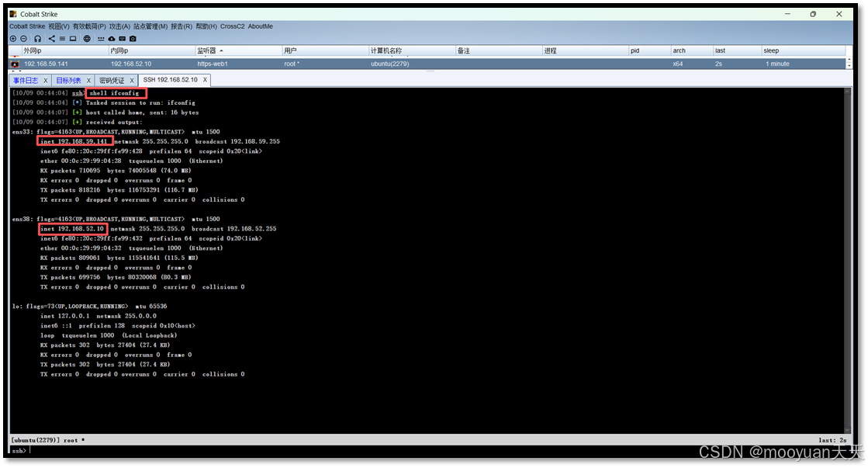Open the CrossC2 menu

233,26
